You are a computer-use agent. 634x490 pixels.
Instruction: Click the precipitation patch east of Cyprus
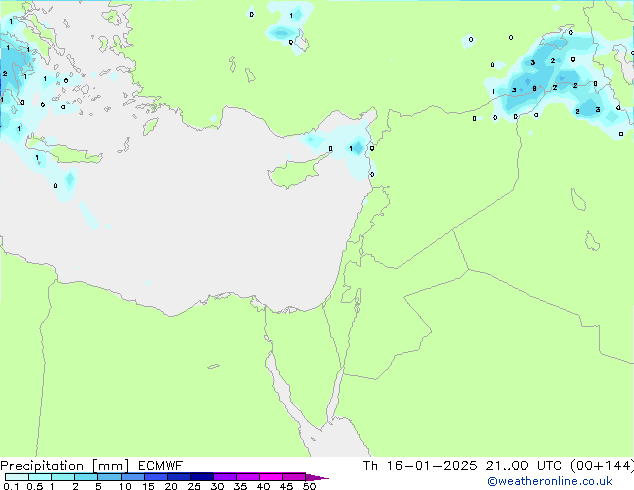point(357,148)
